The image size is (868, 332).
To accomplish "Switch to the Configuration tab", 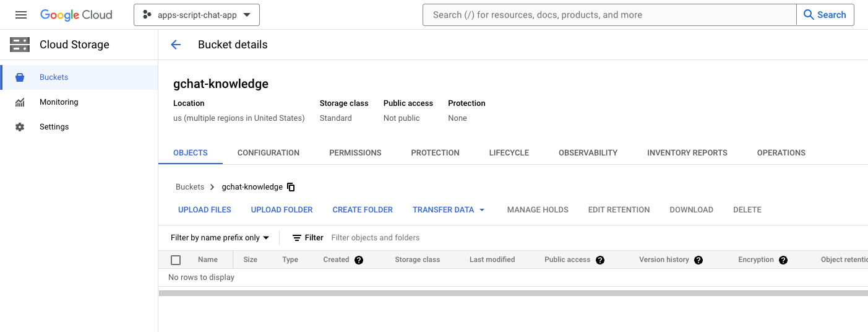I will pyautogui.click(x=269, y=153).
